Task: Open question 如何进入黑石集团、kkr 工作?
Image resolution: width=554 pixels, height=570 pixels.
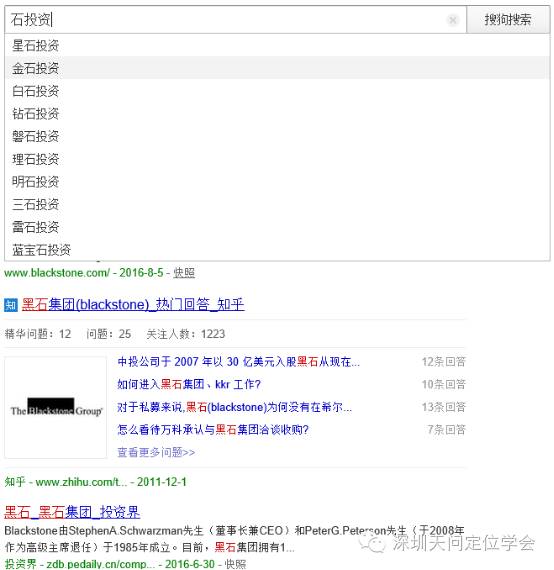Action: pos(189,384)
